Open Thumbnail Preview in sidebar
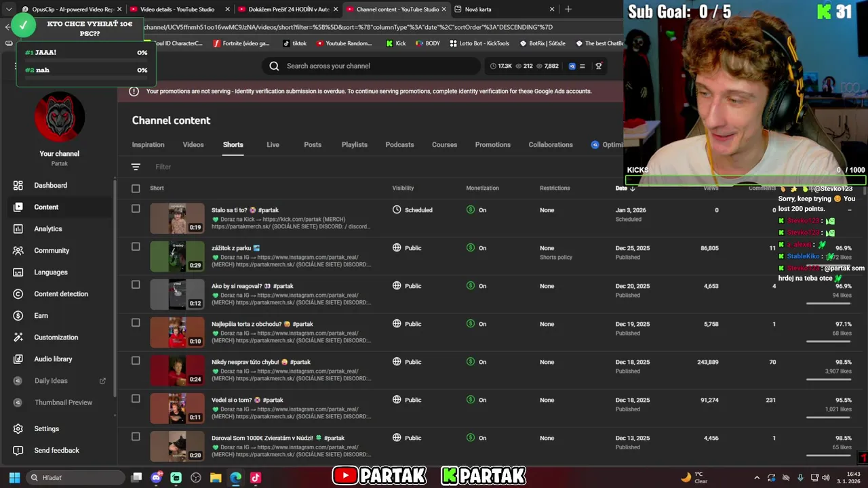 pos(63,402)
